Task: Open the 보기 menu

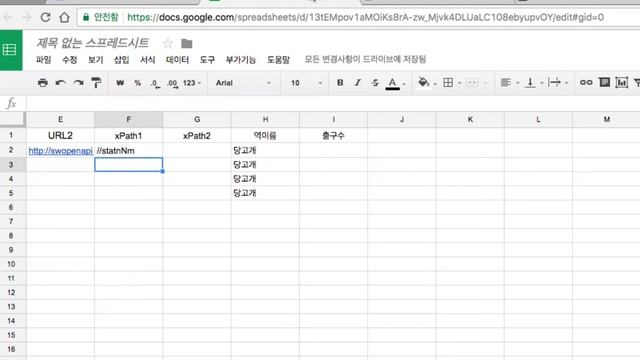Action: pyautogui.click(x=96, y=60)
